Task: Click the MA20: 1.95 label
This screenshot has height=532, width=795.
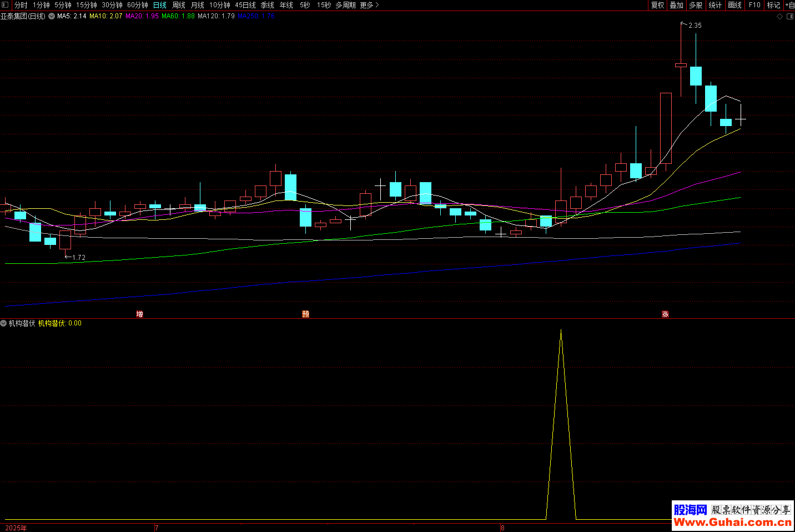Action: 142,16
